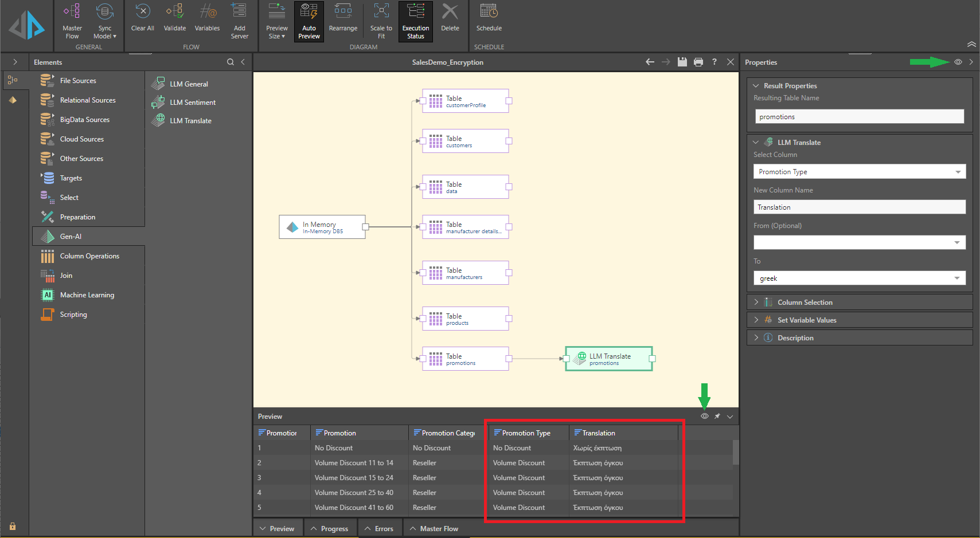Open the Select Column dropdown
This screenshot has height=538, width=980.
click(x=859, y=172)
